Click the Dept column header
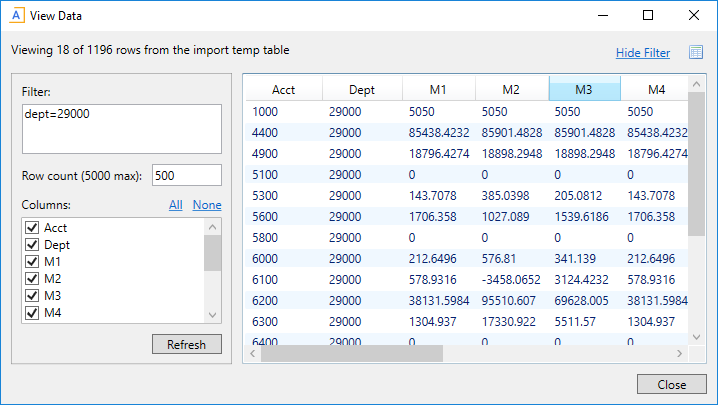 point(361,89)
